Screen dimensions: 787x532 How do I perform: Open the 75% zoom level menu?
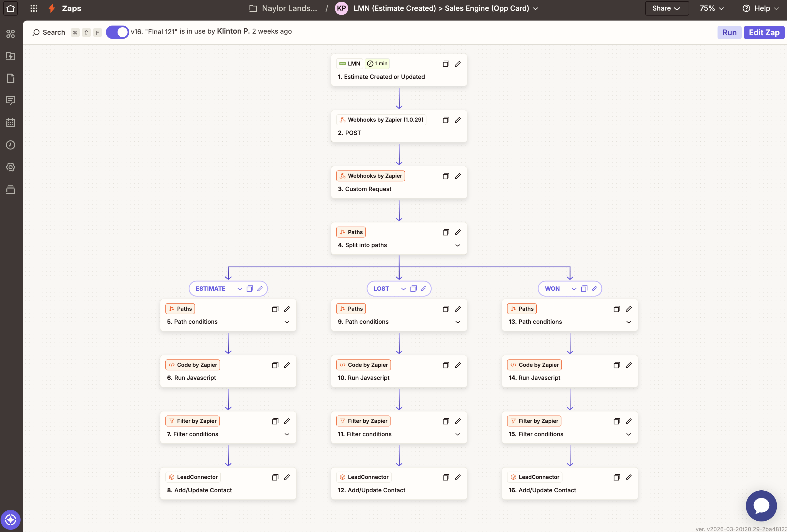(711, 8)
